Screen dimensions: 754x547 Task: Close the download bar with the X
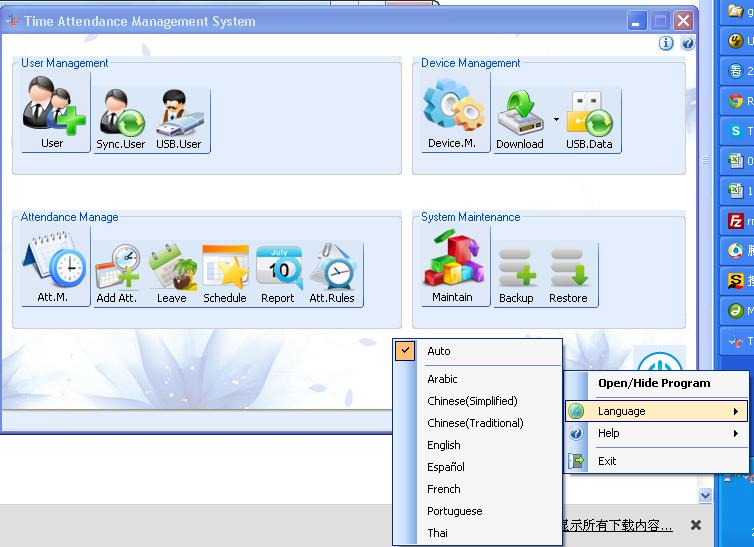click(696, 525)
